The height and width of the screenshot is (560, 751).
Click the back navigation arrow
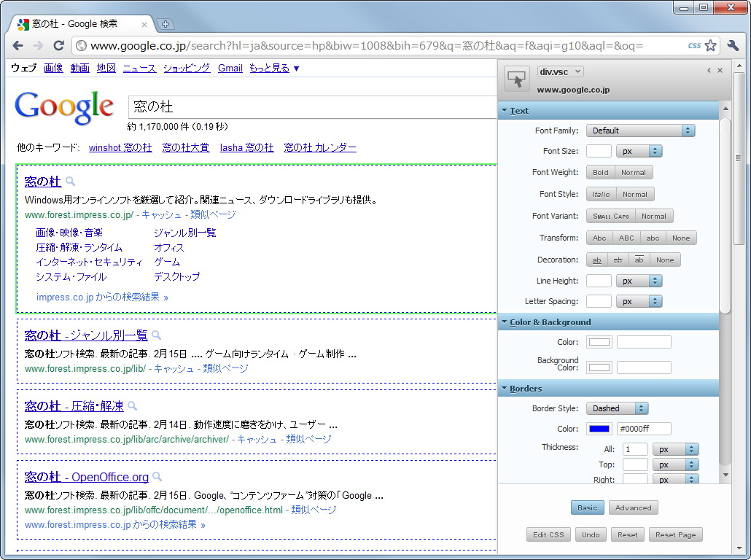click(17, 44)
